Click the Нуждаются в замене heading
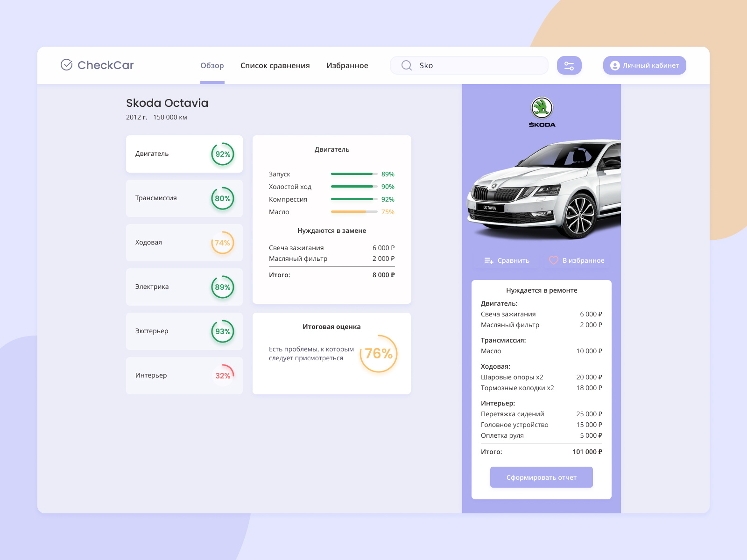Viewport: 747px width, 560px height. [332, 231]
